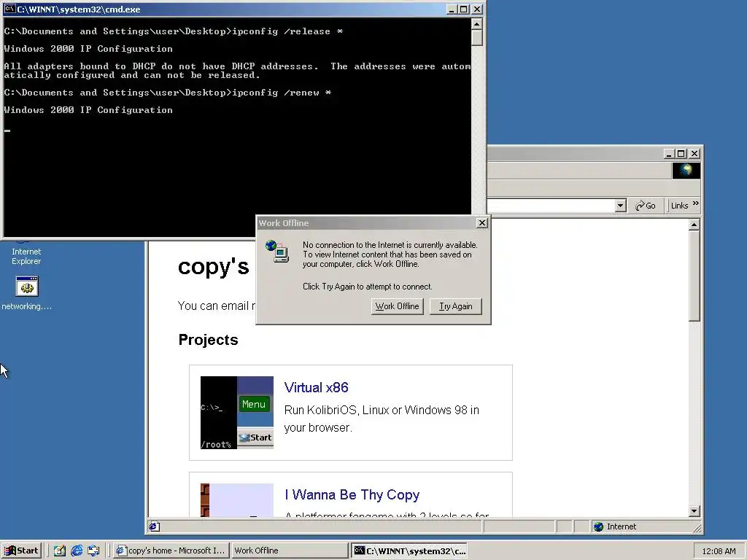This screenshot has width=747, height=560.
Task: Expand the Links toolbar chevron
Action: tap(695, 204)
